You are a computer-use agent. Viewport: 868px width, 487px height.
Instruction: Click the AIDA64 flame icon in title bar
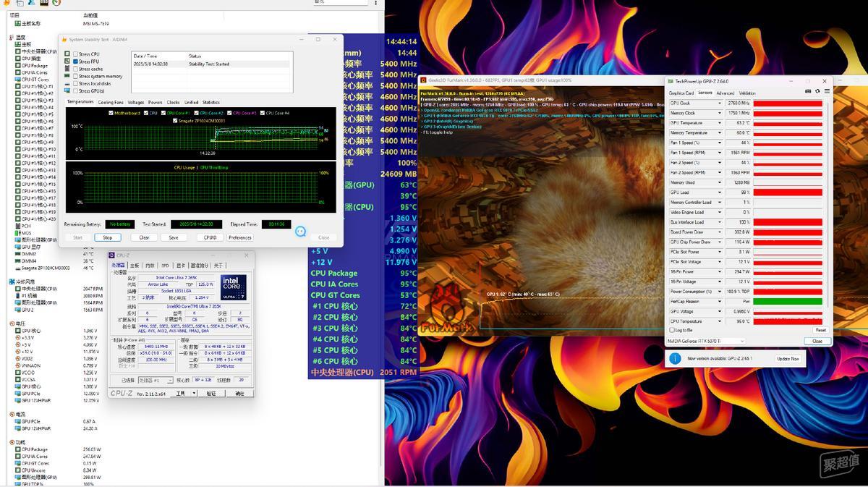63,39
